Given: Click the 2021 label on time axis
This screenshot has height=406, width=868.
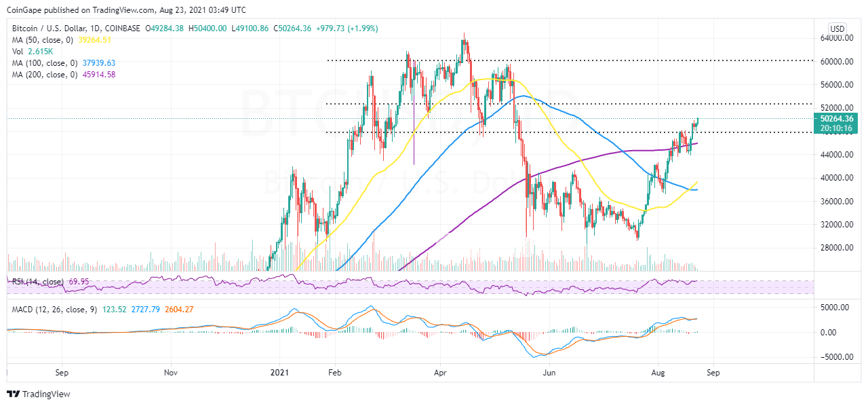Looking at the screenshot, I should coord(279,373).
